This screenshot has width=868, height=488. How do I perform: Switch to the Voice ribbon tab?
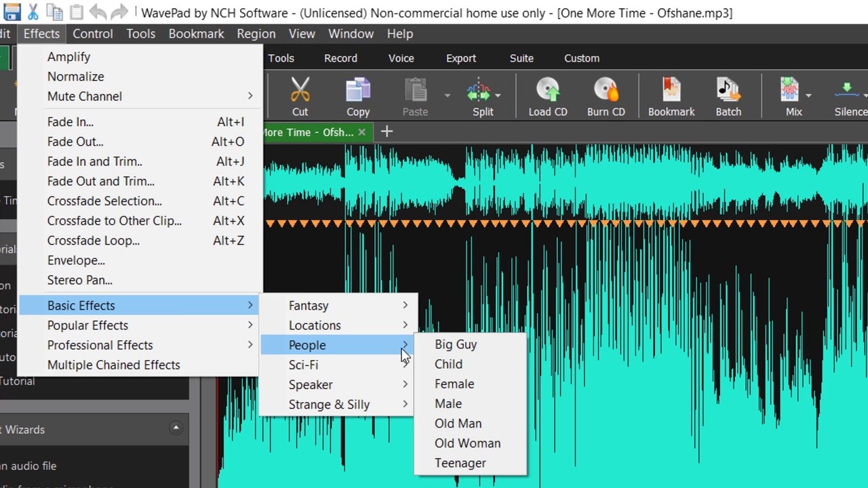[401, 58]
